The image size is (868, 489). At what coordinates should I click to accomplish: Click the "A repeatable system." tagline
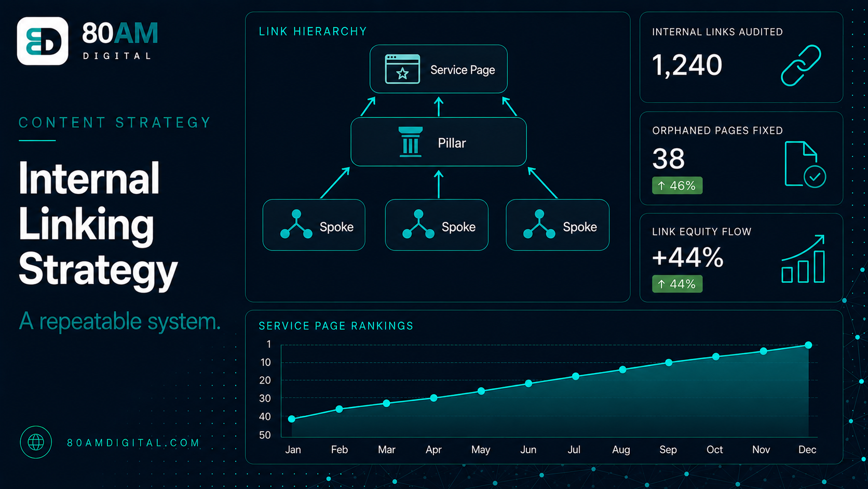[120, 321]
